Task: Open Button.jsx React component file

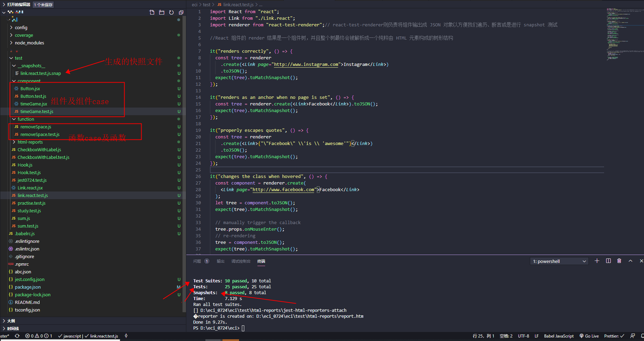Action: tap(30, 88)
